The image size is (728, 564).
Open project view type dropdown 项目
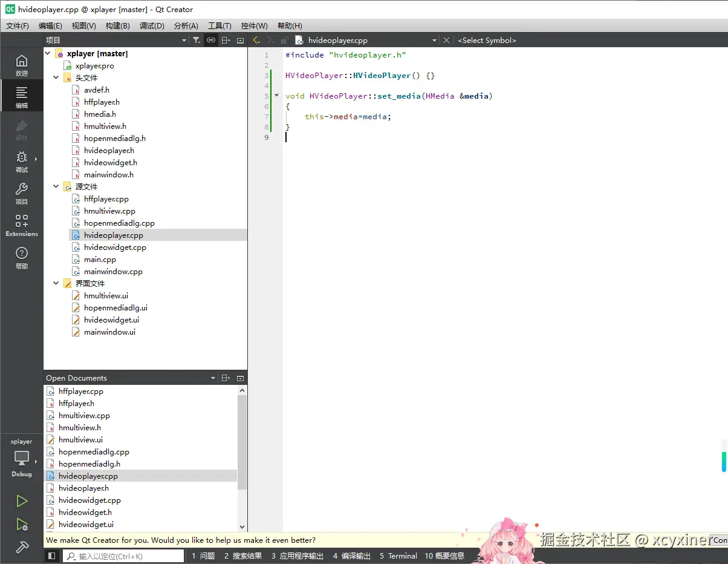pyautogui.click(x=117, y=40)
